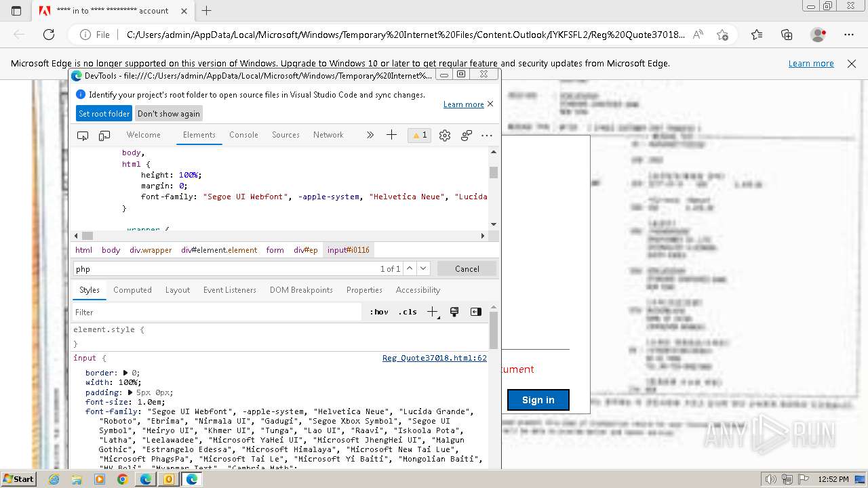Open the Windows Start menu
This screenshot has width=868, height=488.
pos(19,479)
